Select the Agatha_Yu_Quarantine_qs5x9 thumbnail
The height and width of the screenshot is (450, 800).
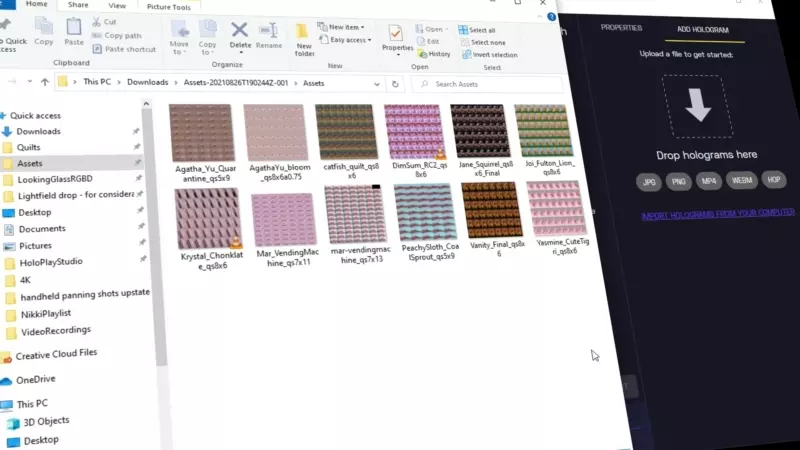pos(201,134)
